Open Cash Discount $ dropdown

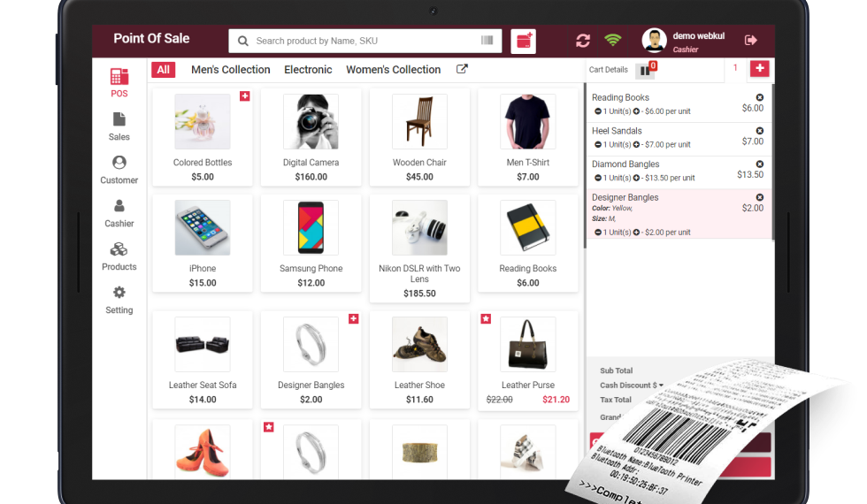pos(632,386)
